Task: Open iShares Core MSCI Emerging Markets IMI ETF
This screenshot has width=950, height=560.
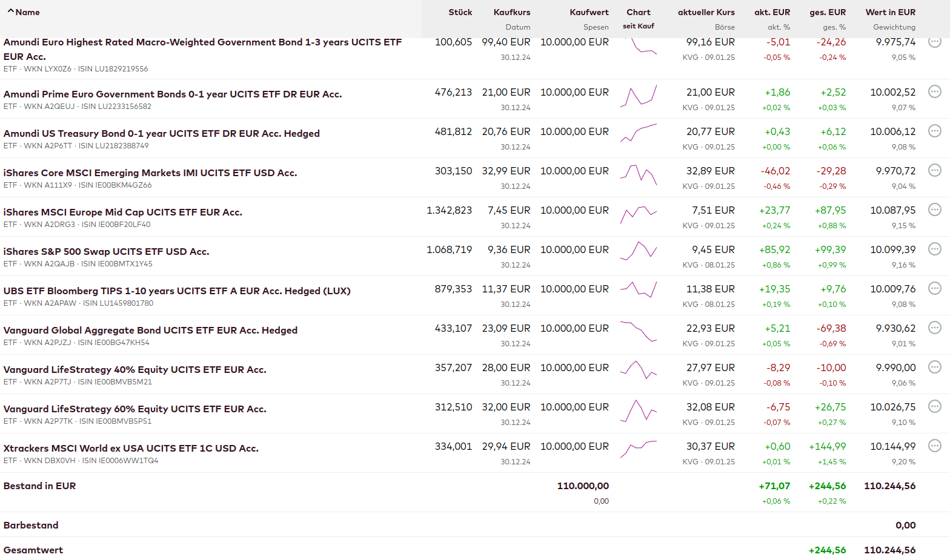Action: click(x=150, y=173)
